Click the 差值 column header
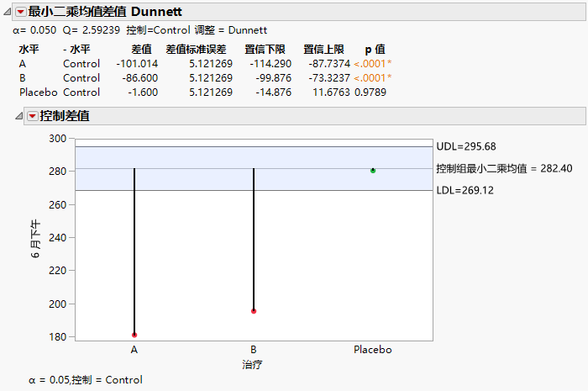588x391 pixels. (141, 49)
